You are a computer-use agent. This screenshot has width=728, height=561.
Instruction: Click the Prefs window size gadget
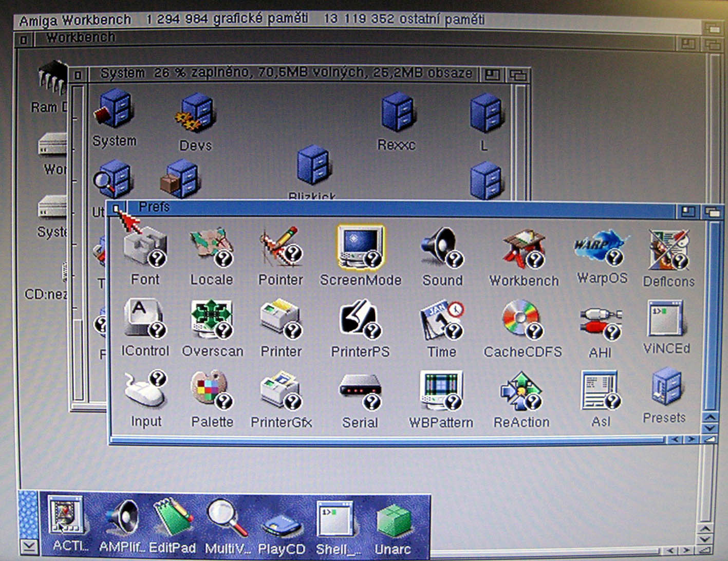pos(710,439)
